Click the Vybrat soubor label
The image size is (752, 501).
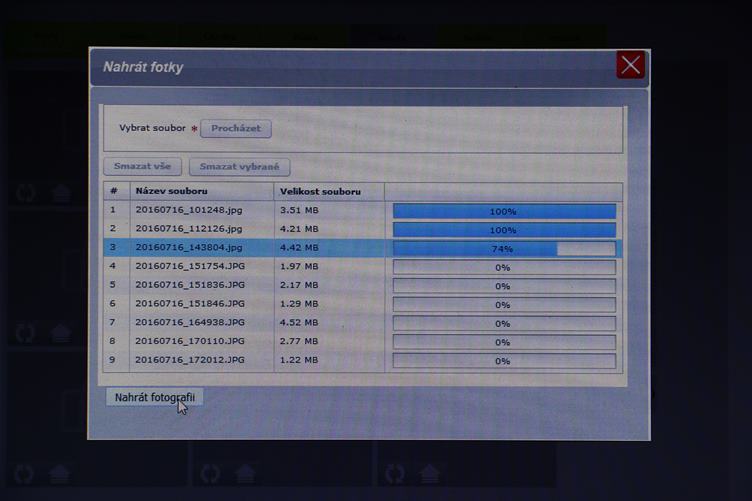152,128
